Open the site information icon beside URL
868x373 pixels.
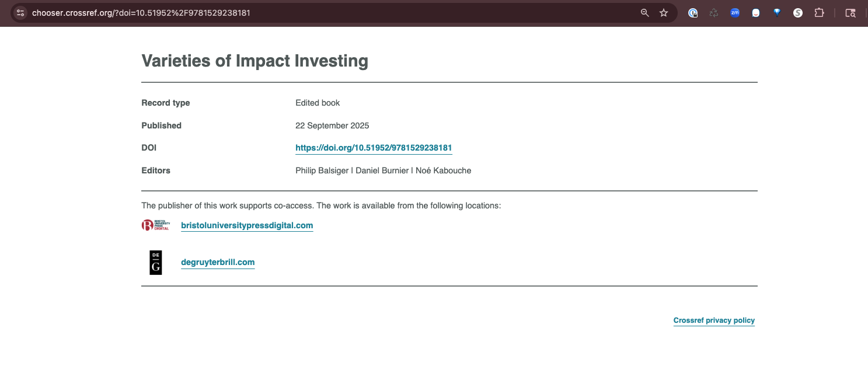20,13
